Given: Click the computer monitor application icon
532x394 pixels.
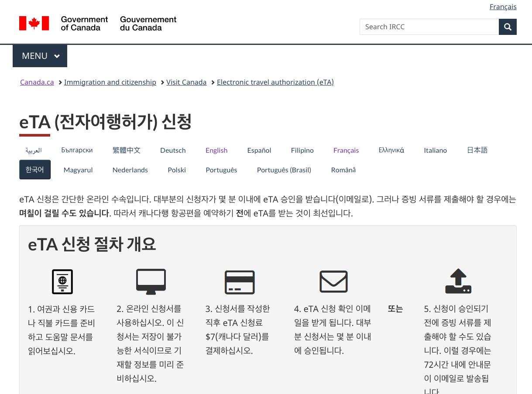Looking at the screenshot, I should click(151, 281).
